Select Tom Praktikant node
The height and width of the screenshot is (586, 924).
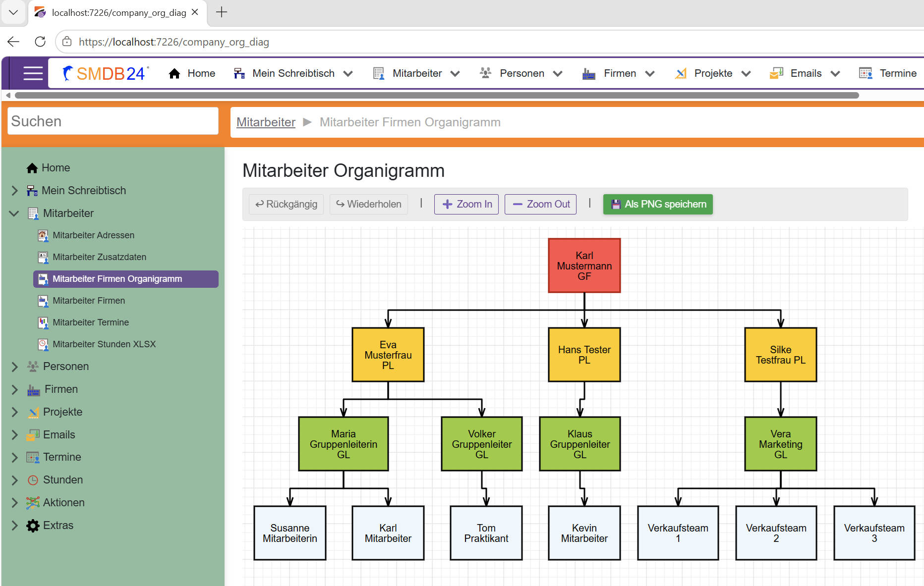point(486,533)
